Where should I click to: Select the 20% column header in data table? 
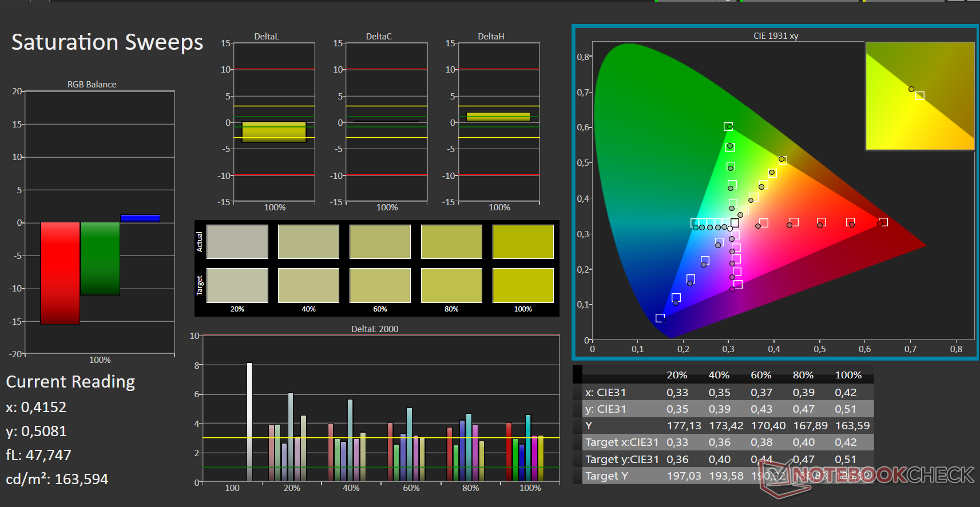coord(677,375)
